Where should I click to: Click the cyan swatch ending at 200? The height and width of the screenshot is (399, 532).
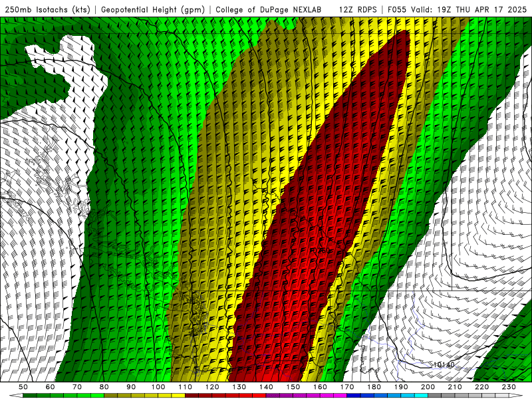click(x=421, y=395)
